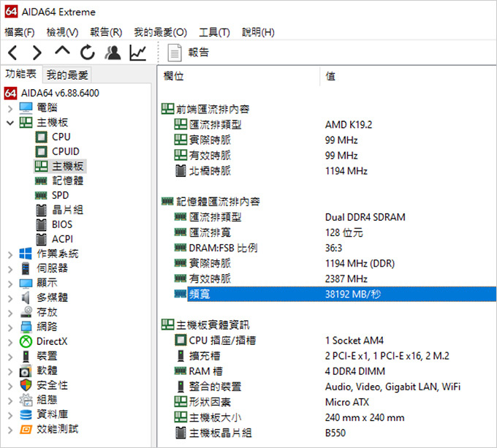Screen dimensions: 497x448
Task: Click the shield icon for 安全性
Action: (x=26, y=385)
